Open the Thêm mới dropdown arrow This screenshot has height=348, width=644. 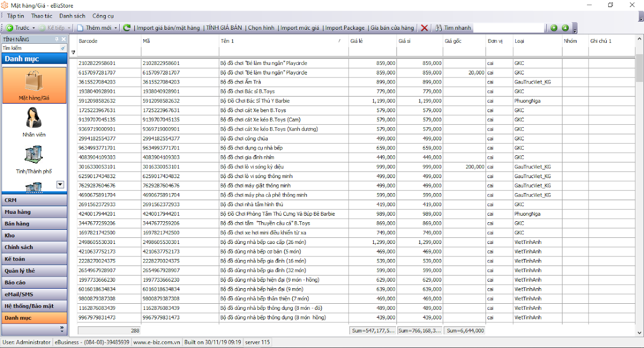tap(116, 28)
